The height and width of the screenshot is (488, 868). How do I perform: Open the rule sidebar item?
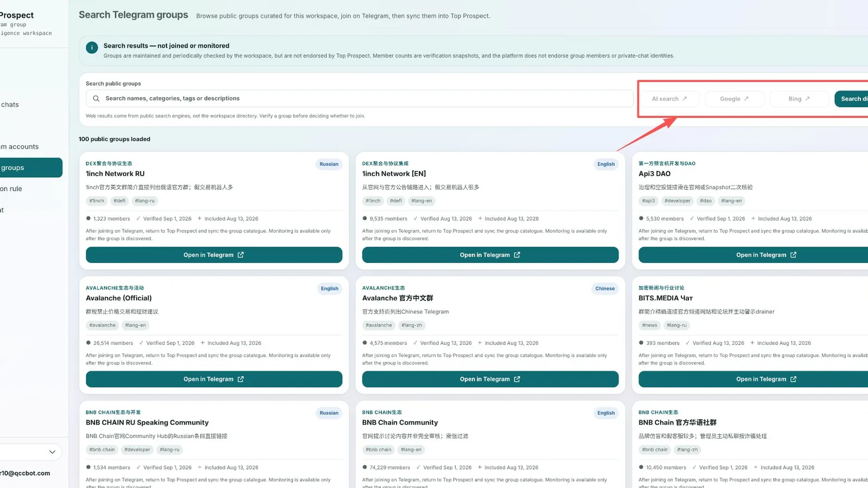tap(11, 189)
